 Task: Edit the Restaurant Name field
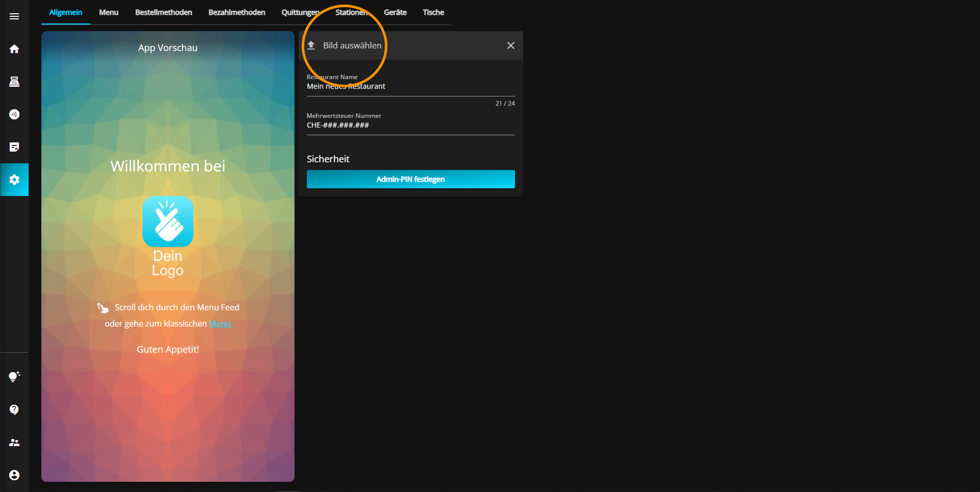[411, 86]
